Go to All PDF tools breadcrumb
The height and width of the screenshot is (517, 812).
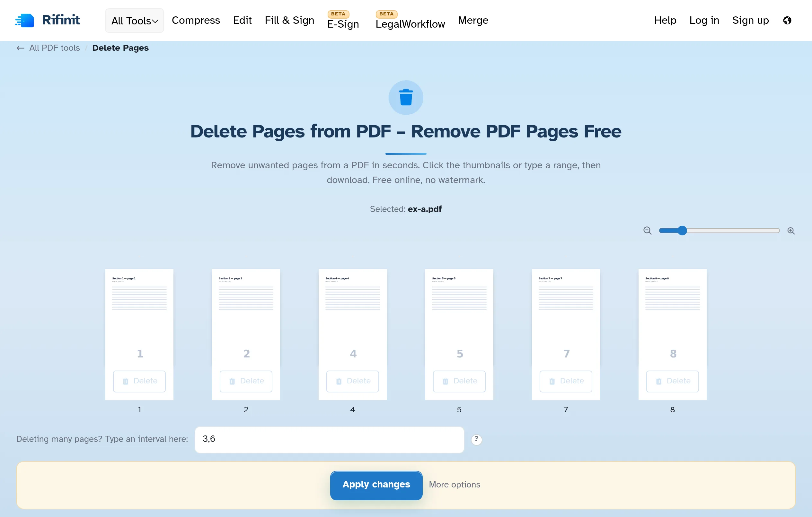[55, 48]
